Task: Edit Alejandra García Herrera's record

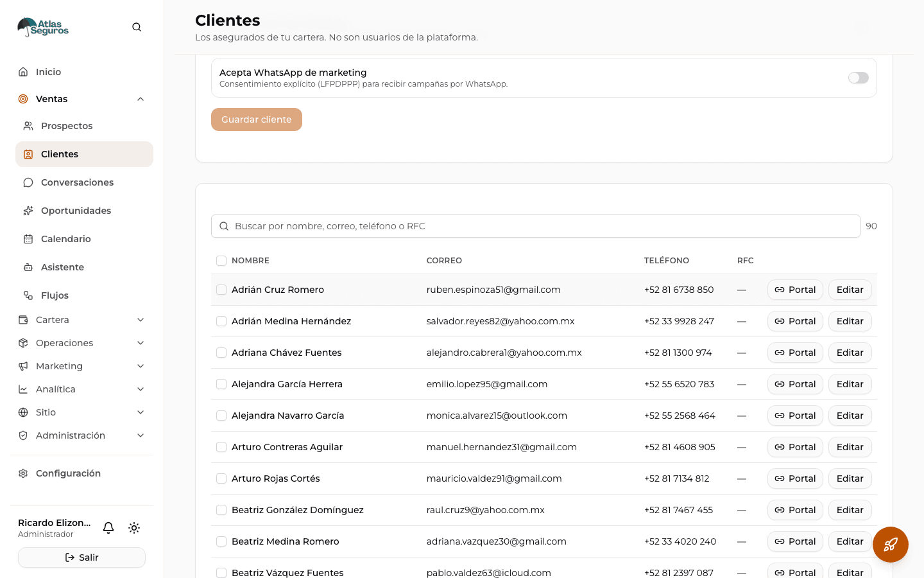Action: coord(850,384)
